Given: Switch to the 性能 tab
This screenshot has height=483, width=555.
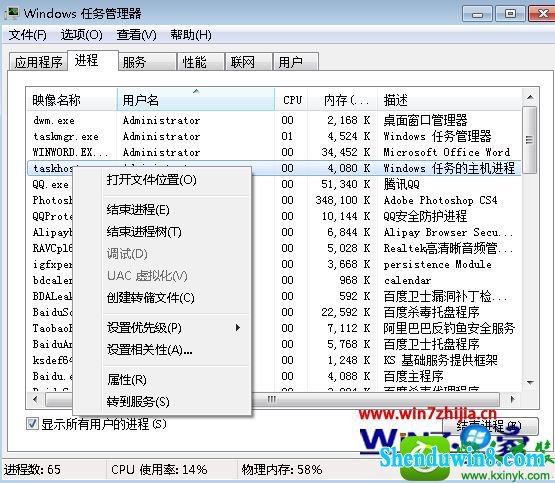Looking at the screenshot, I should coord(201,62).
